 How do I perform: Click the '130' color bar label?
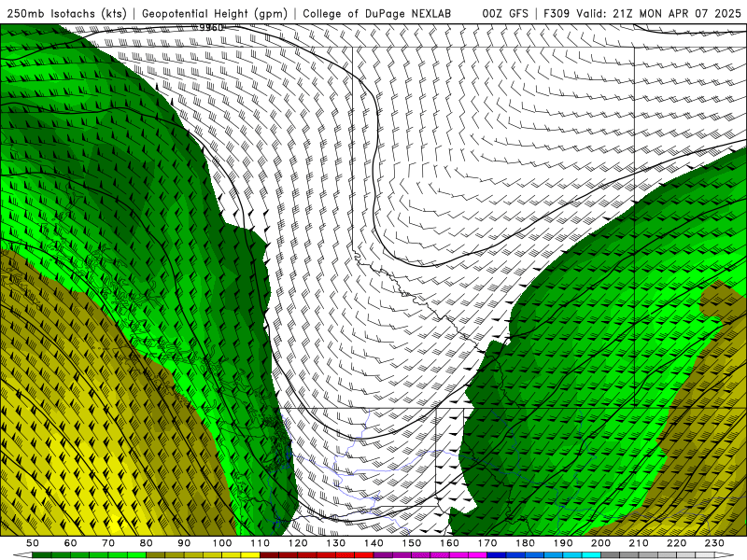[x=335, y=543]
